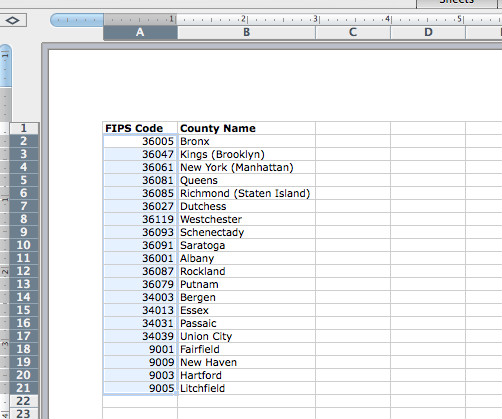Image resolution: width=502 pixels, height=419 pixels.
Task: Click the Dutchess cell
Action: [x=246, y=206]
